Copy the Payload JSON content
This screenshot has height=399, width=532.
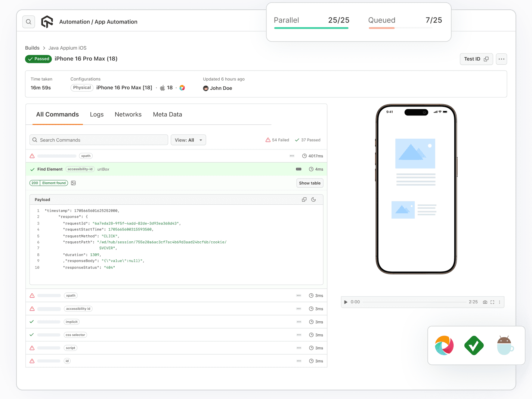pos(304,199)
